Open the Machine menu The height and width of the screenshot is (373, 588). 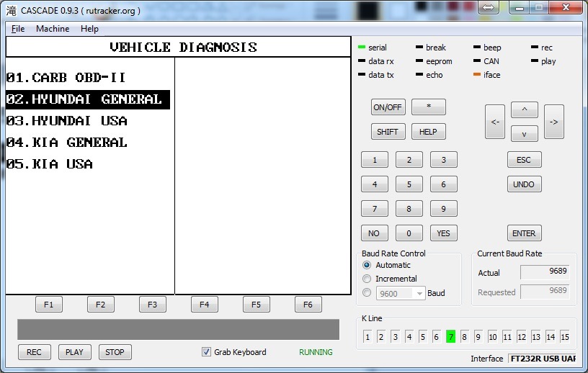point(53,29)
